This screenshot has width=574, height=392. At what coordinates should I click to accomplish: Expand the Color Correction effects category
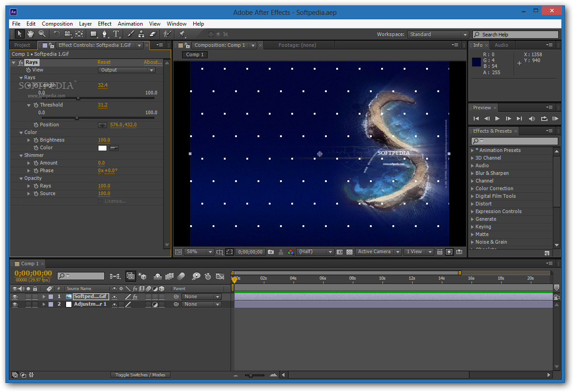click(x=472, y=189)
